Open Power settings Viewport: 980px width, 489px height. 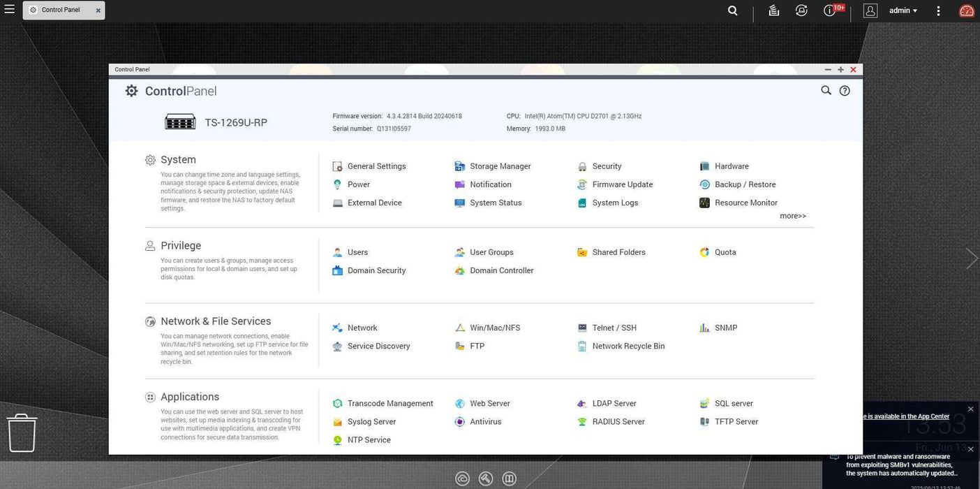pyautogui.click(x=351, y=184)
